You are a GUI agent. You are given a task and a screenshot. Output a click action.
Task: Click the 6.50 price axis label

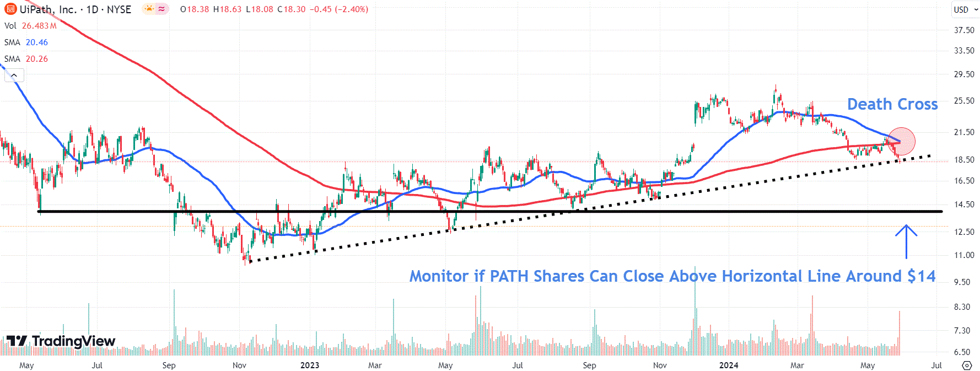point(962,352)
